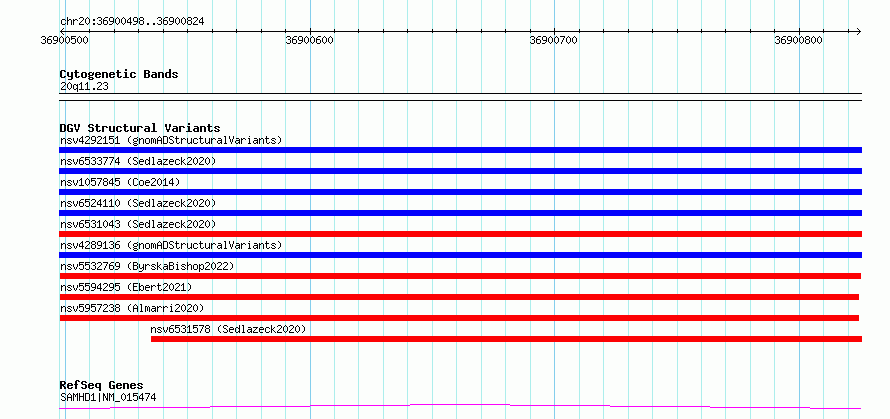Click blue bar under nsv4292151

coord(460,150)
